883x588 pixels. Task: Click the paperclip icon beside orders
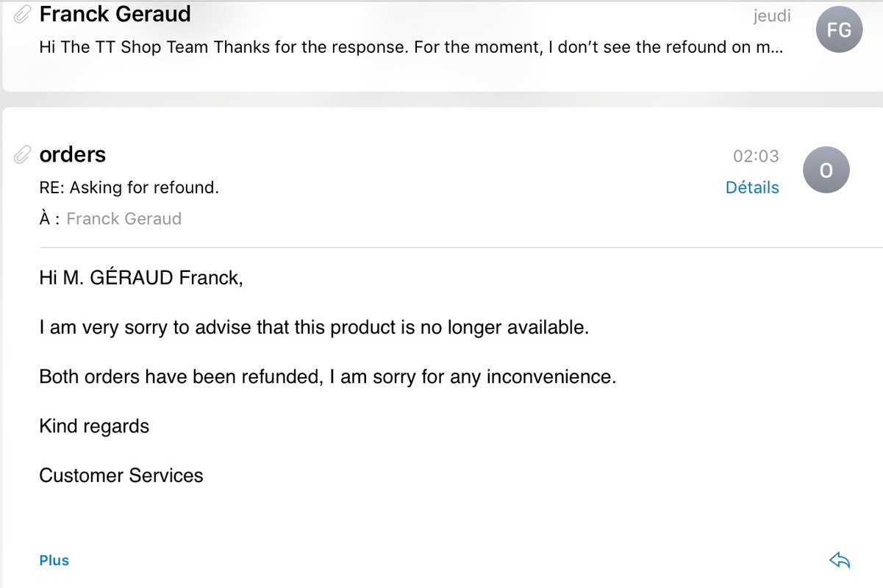tap(23, 154)
